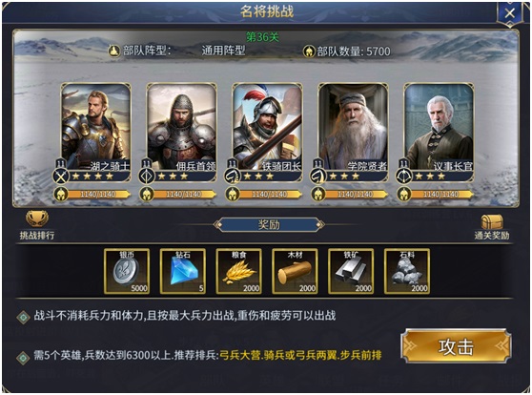Select the 石料 stone reward icon

(407, 271)
